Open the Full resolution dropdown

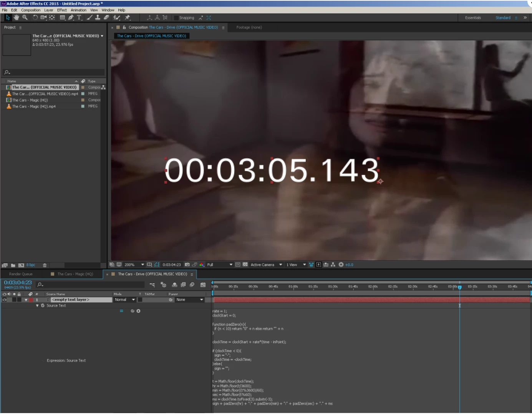[220, 265]
